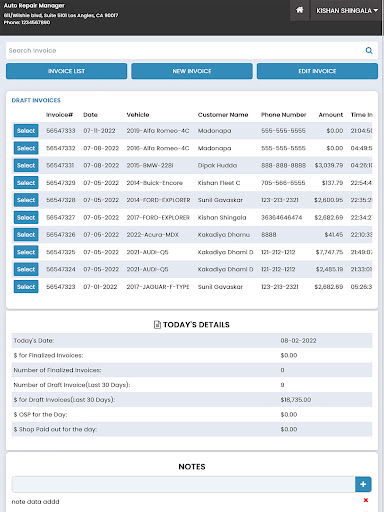Click vehicle 2017-FORD-EXPLORER
The width and height of the screenshot is (384, 512).
[x=158, y=217]
